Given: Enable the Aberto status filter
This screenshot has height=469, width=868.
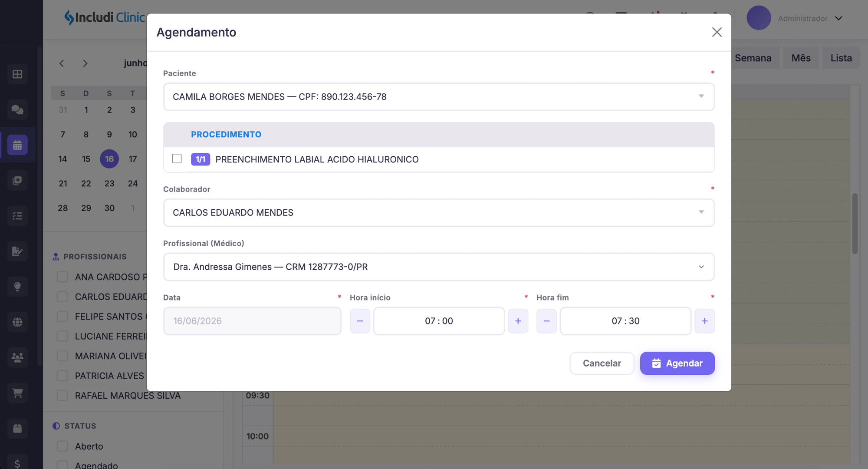Looking at the screenshot, I should click(62, 446).
